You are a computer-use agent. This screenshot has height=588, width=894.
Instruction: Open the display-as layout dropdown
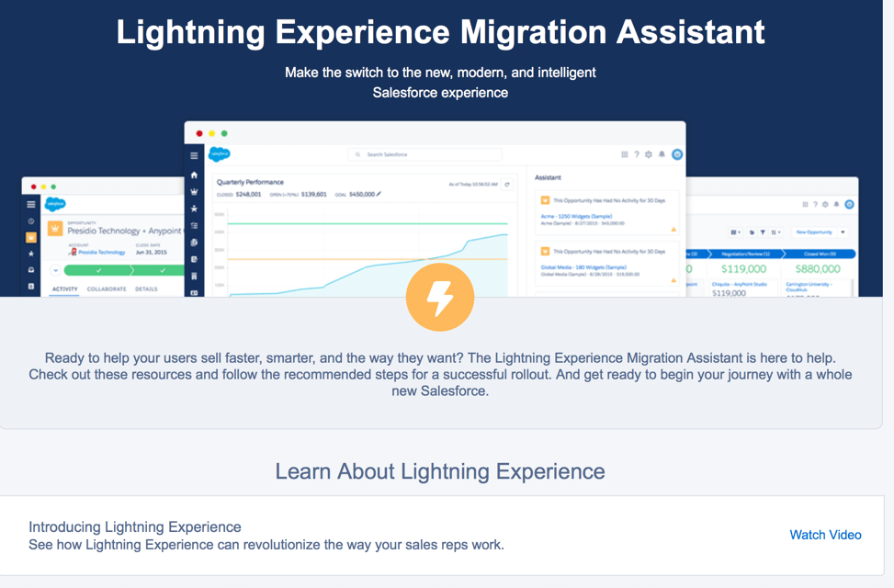click(x=735, y=233)
